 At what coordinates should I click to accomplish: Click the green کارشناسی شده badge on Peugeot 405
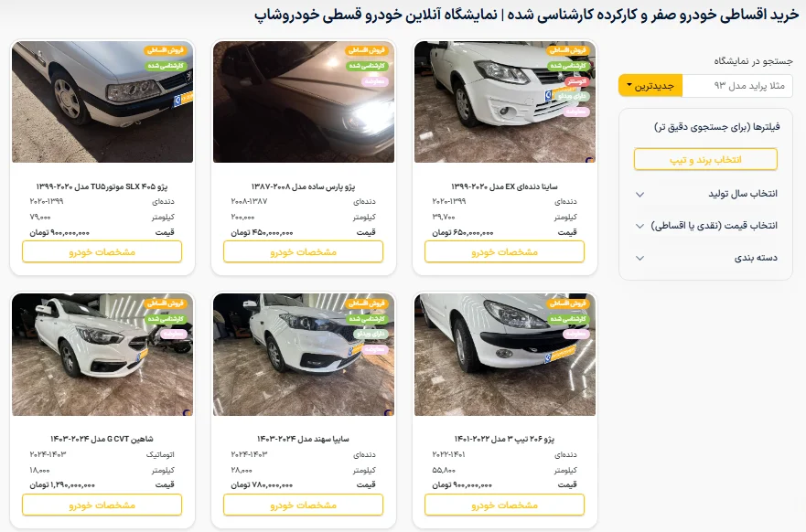coord(166,66)
